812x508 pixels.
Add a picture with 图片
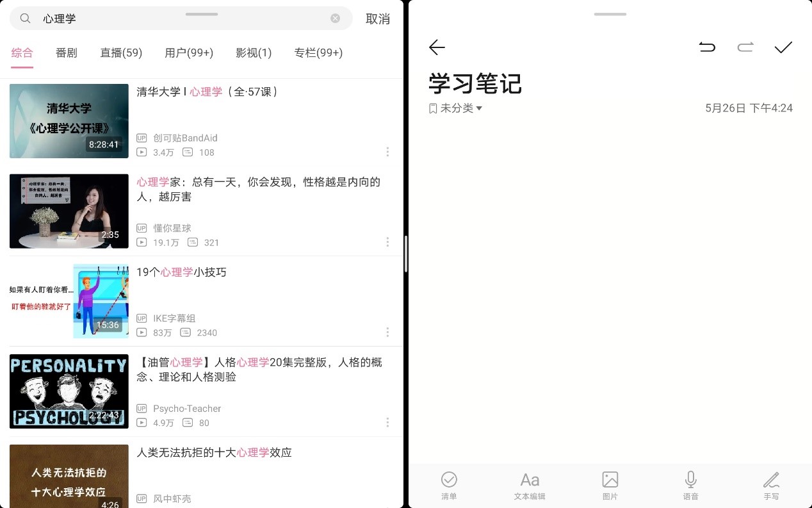(x=610, y=486)
